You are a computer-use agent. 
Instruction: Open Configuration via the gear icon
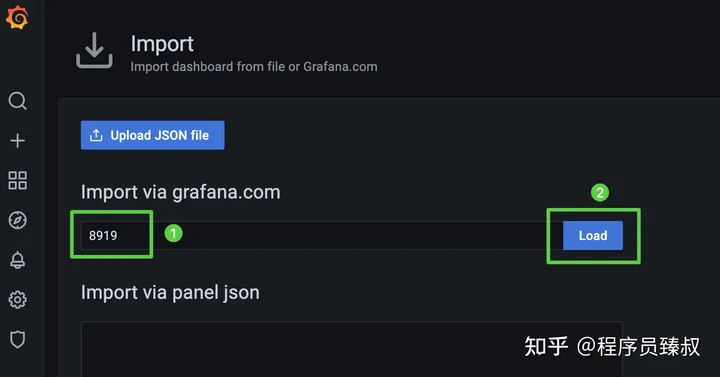(17, 300)
